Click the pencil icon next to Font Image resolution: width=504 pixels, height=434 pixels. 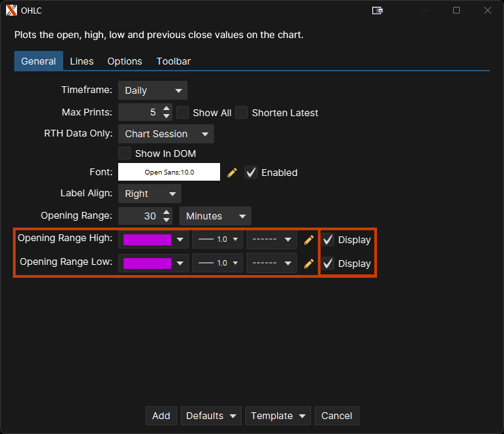(232, 173)
